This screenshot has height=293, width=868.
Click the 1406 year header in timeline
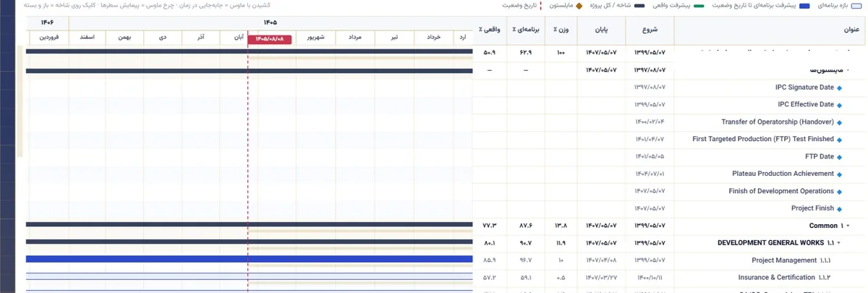point(48,22)
